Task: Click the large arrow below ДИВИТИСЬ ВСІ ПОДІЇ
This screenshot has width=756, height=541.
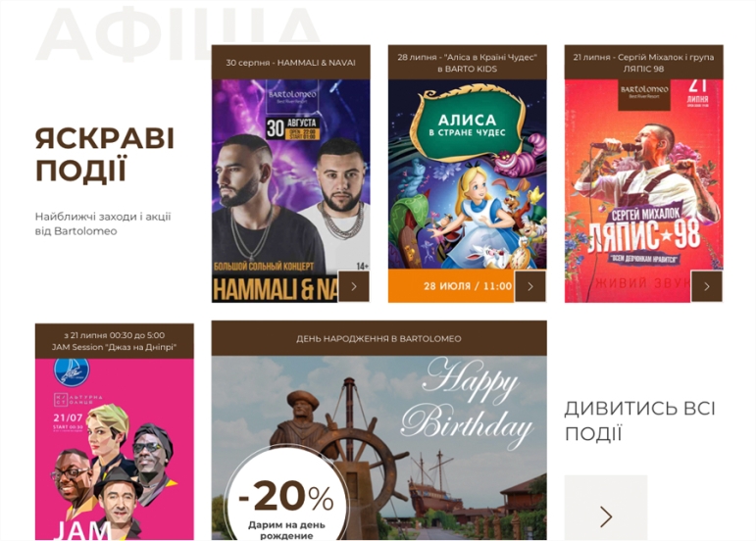Action: pyautogui.click(x=606, y=508)
